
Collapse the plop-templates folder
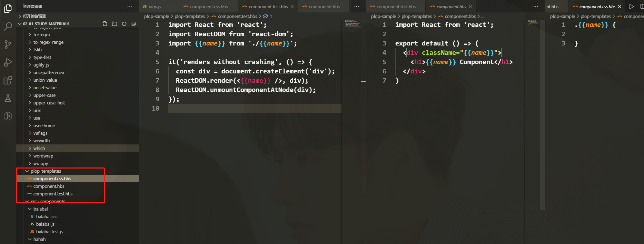point(77,171)
